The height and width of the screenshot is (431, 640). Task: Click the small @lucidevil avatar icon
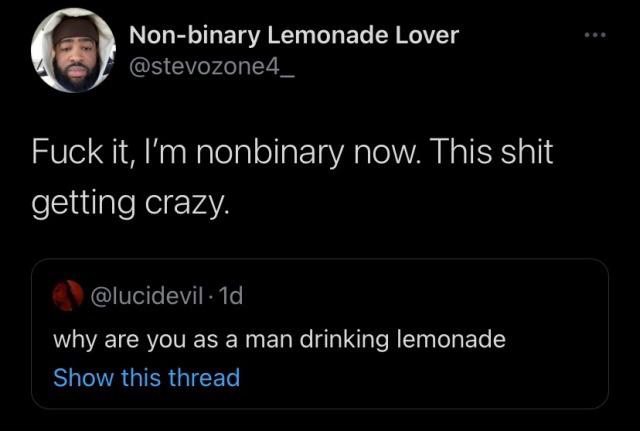68,296
